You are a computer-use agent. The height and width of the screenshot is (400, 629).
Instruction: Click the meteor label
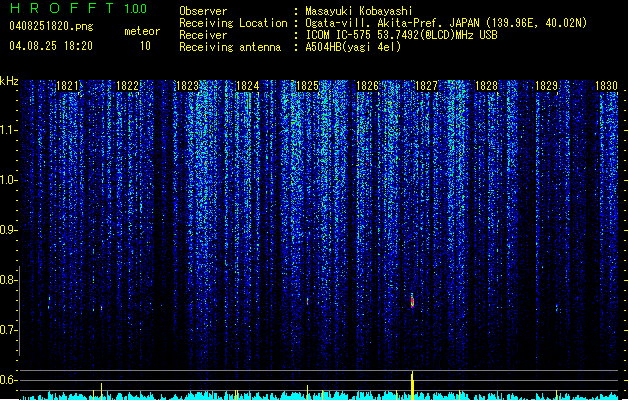point(142,31)
